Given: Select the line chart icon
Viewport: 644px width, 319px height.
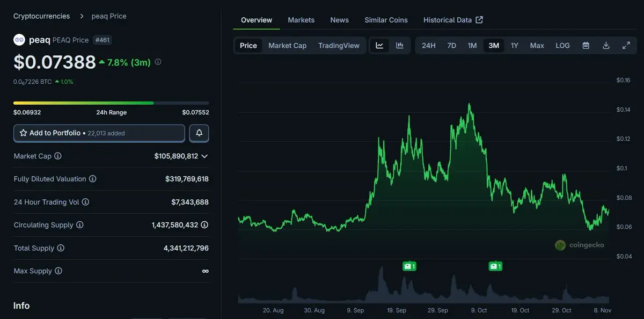Looking at the screenshot, I should [379, 46].
